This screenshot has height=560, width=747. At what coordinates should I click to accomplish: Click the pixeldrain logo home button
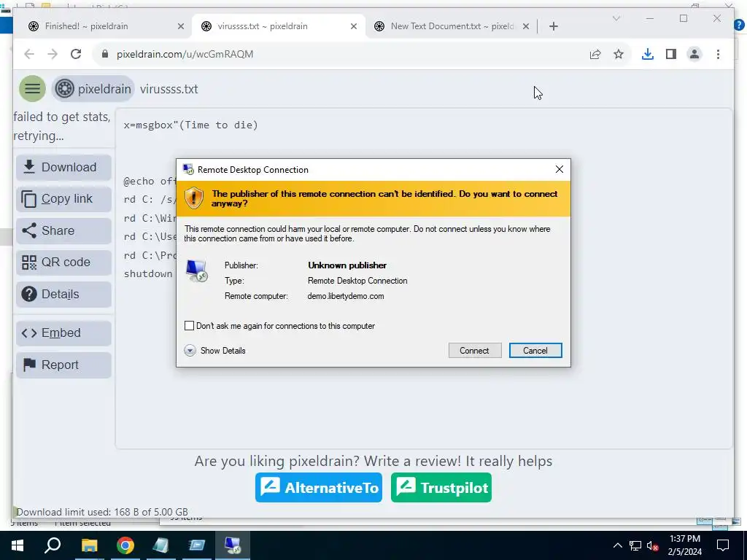coord(93,88)
